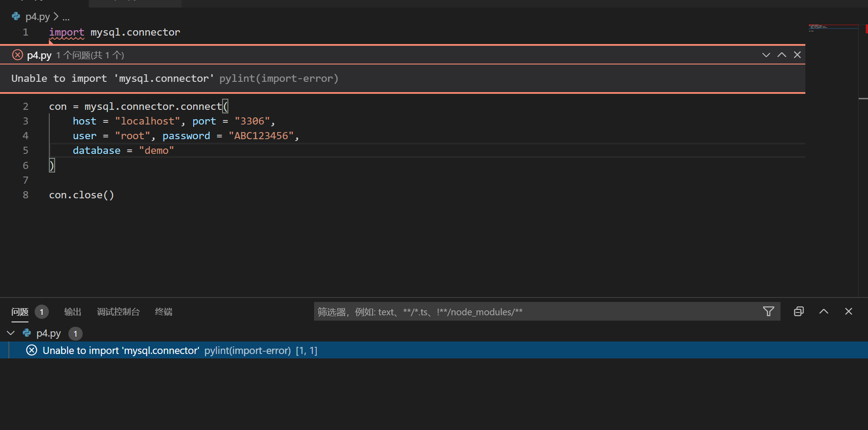Close the inline problem peek view

[797, 55]
